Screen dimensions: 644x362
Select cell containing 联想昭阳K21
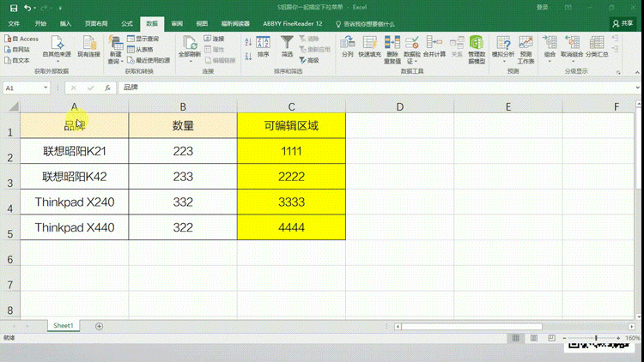pos(75,151)
